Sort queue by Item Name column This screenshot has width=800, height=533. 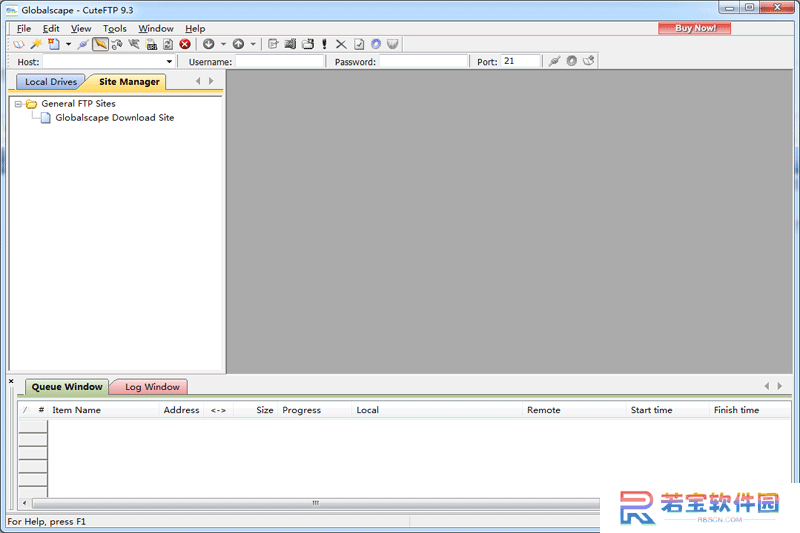pyautogui.click(x=104, y=410)
